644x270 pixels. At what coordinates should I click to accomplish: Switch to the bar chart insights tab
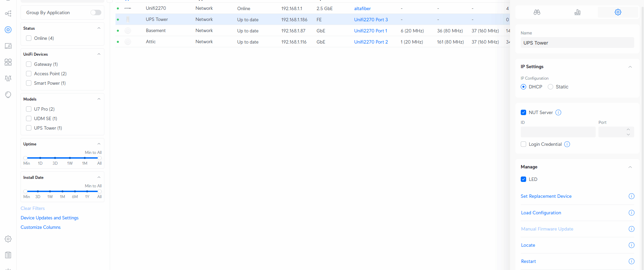[577, 12]
